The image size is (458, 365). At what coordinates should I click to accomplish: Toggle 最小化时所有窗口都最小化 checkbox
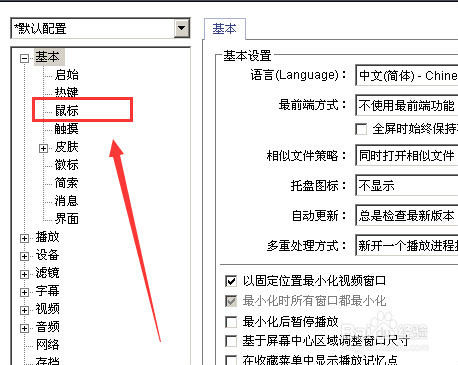click(231, 301)
